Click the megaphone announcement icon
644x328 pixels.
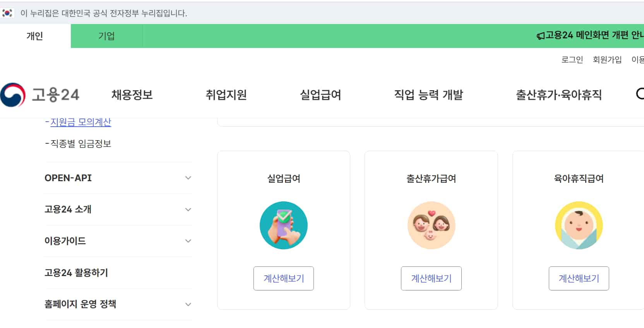click(x=540, y=36)
